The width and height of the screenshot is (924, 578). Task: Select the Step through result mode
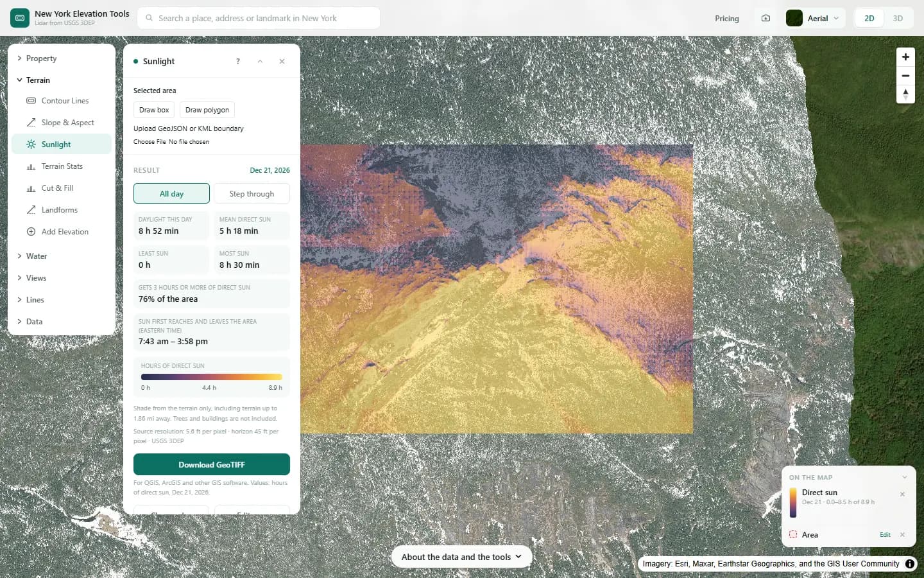[252, 193]
